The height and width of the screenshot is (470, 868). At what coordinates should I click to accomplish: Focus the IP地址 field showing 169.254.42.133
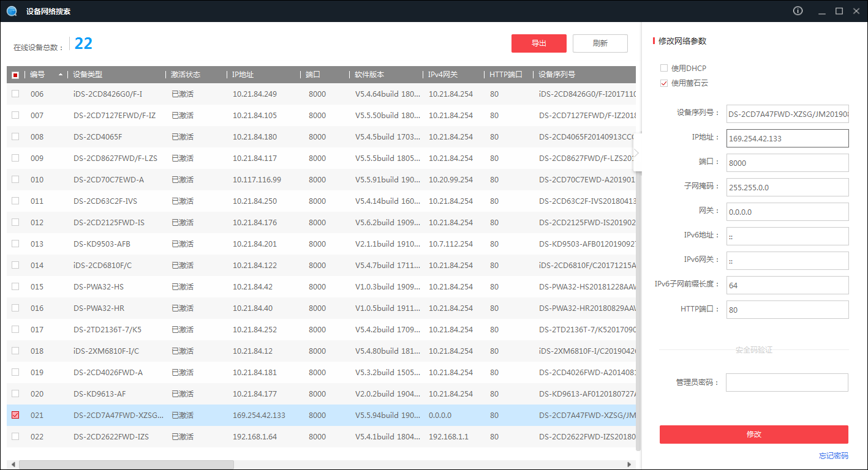(787, 138)
